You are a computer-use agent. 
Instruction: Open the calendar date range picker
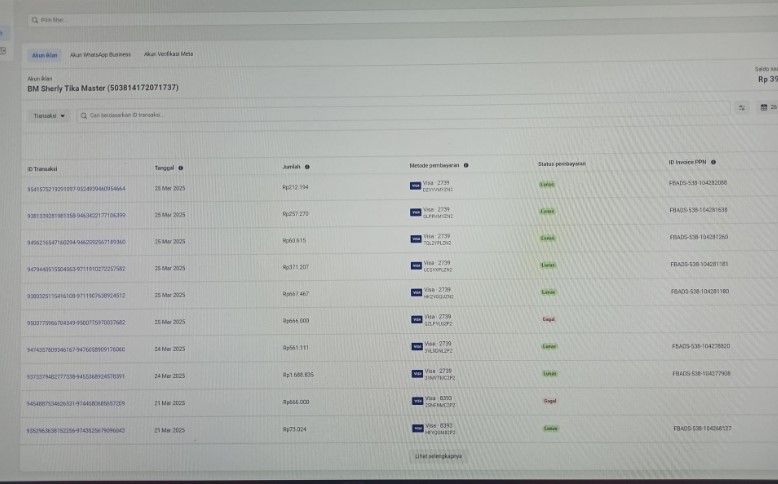pos(765,107)
